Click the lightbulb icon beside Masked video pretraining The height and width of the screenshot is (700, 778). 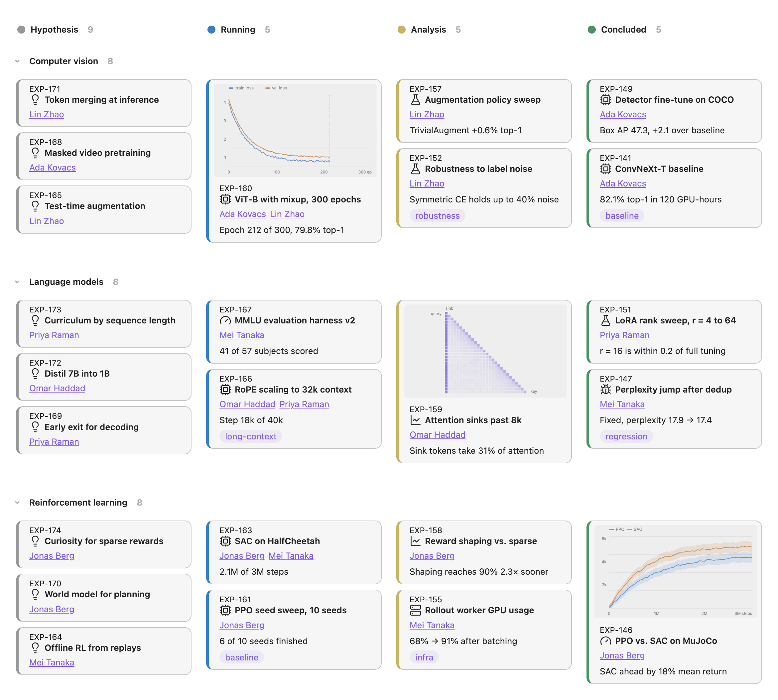click(35, 153)
